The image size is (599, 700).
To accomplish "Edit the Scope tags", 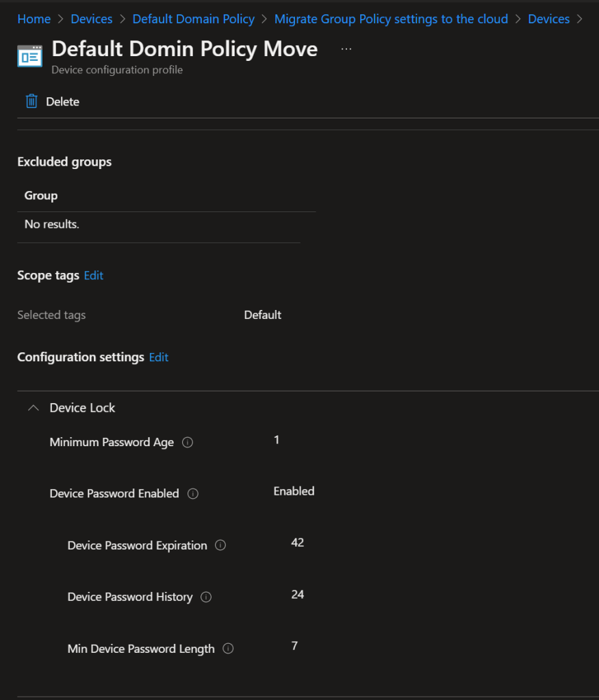I will pyautogui.click(x=94, y=275).
